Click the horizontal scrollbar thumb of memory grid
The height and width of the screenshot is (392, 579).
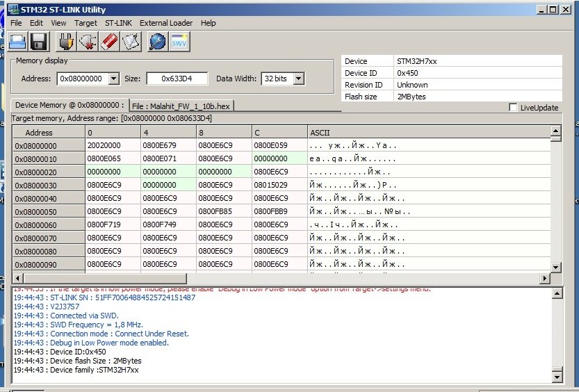point(105,278)
